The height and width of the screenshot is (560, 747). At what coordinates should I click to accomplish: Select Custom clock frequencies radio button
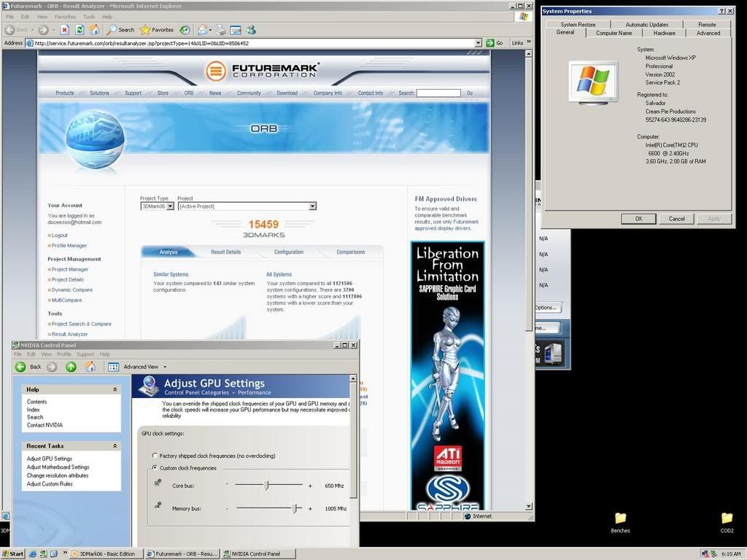[x=155, y=467]
